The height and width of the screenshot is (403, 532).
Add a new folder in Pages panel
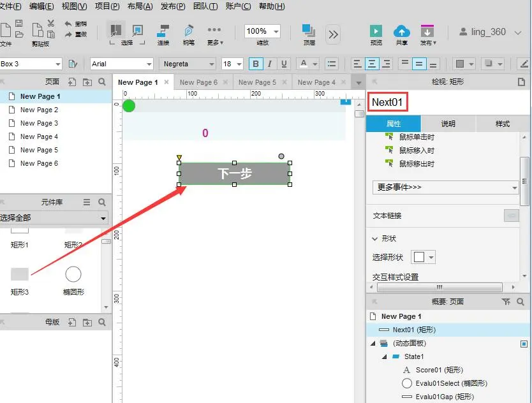87,82
